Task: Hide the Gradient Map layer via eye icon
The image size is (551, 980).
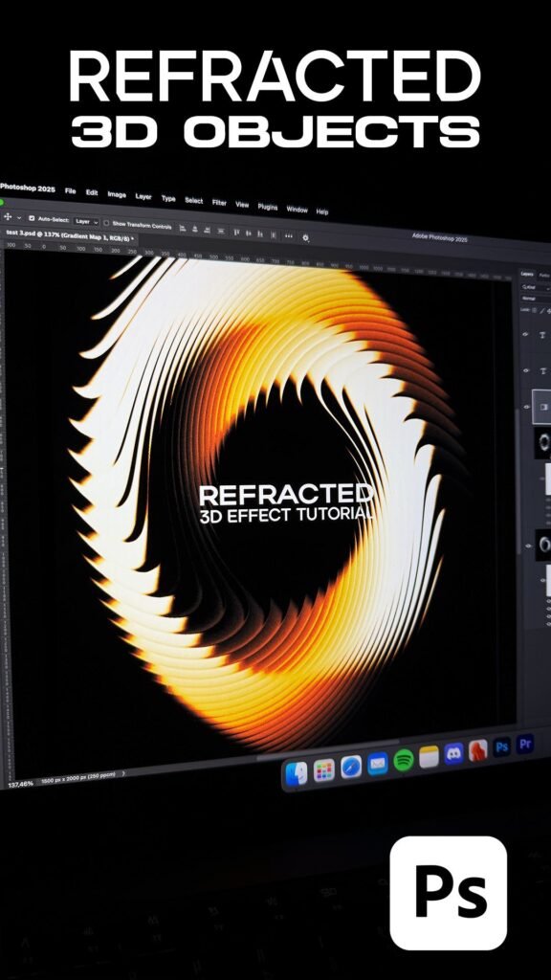Action: 527,407
